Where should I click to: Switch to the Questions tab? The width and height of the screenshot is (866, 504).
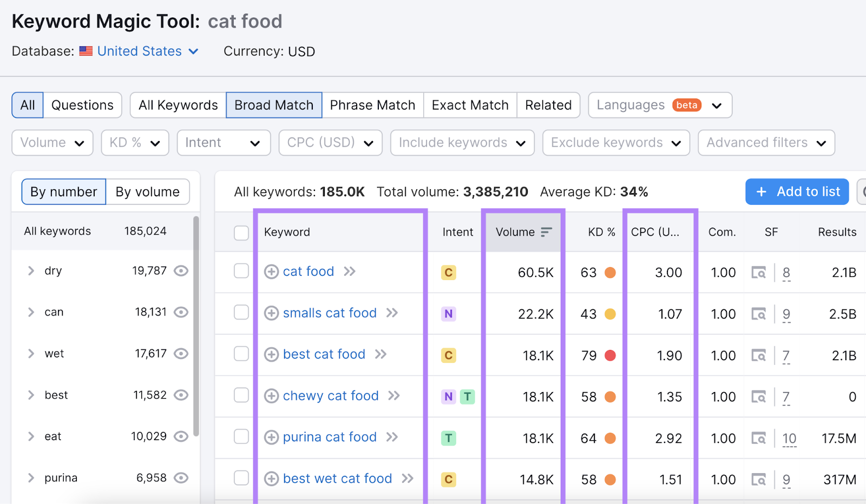[82, 105]
